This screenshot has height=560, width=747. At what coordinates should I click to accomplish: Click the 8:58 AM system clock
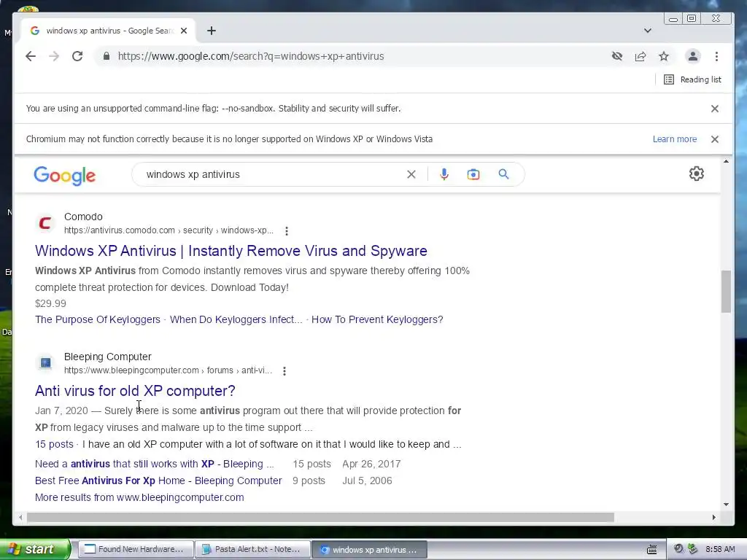(x=720, y=550)
